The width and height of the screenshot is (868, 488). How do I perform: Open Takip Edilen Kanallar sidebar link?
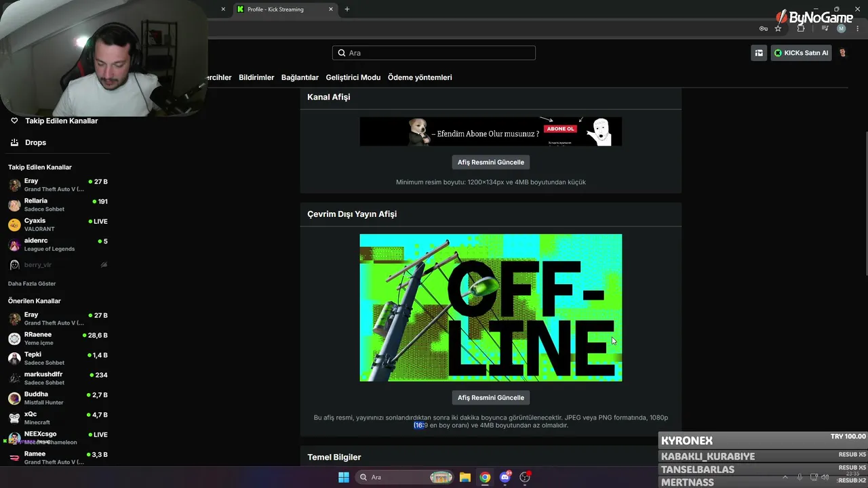(62, 121)
